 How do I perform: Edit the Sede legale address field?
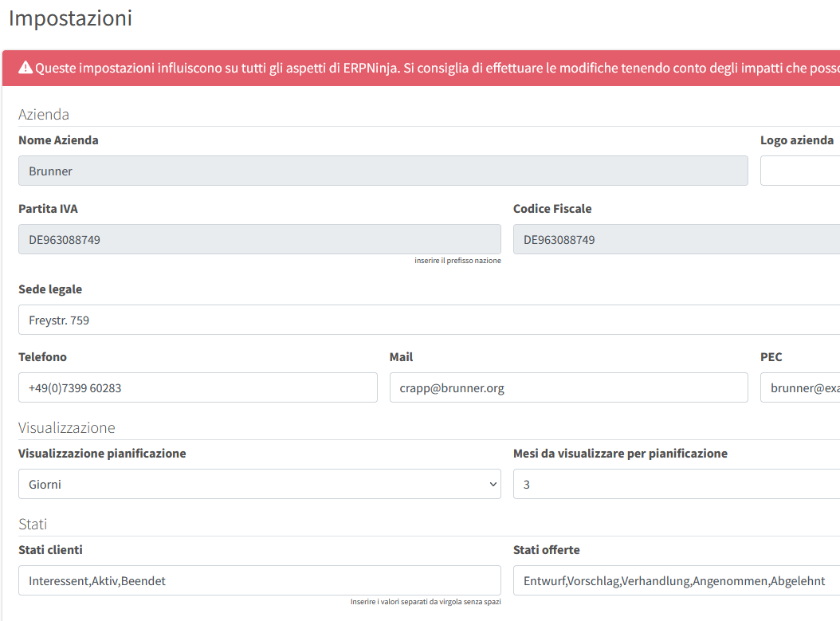point(429,320)
